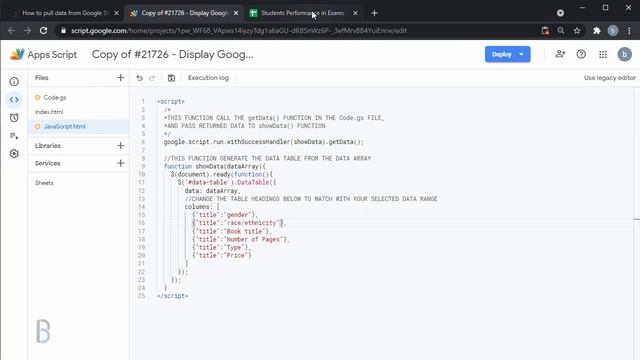Click Use legacy editor link
The height and width of the screenshot is (360, 640).
coord(609,78)
